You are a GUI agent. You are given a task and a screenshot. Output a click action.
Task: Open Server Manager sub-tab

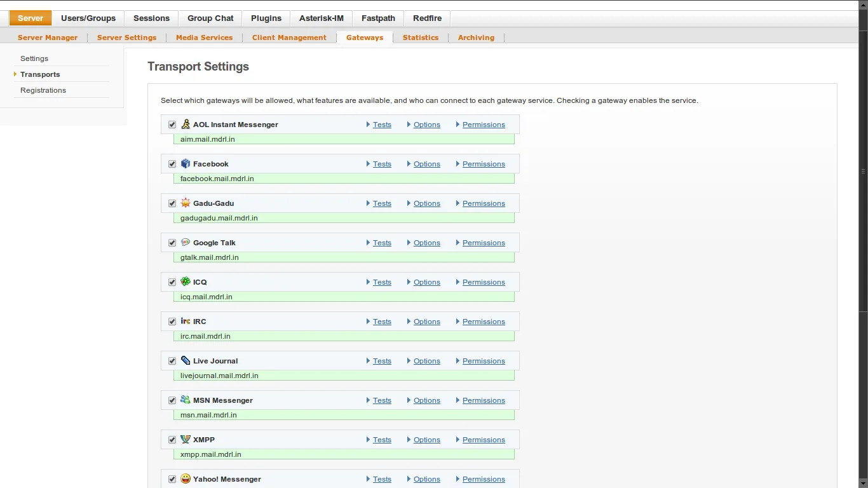tap(48, 37)
